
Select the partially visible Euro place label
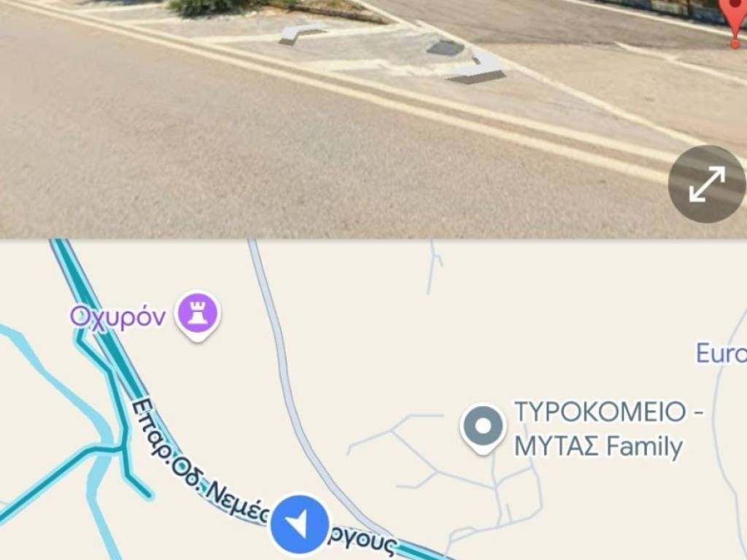721,354
